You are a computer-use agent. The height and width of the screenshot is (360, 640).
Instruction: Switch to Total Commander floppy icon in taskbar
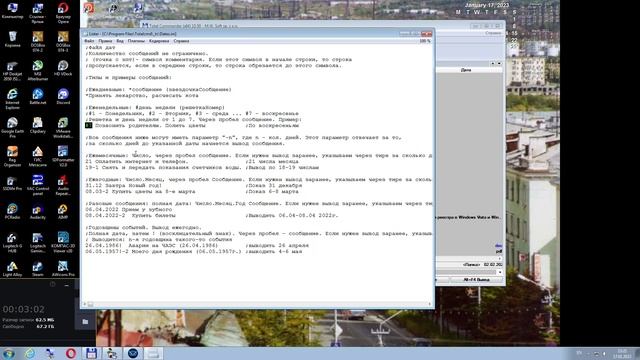91,353
